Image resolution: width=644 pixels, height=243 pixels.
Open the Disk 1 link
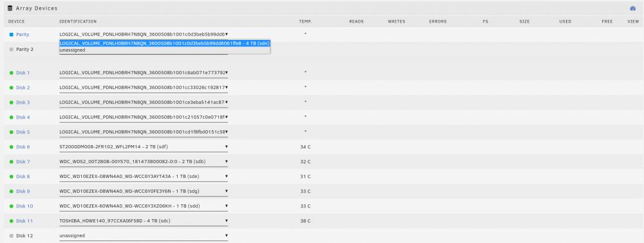[23, 73]
